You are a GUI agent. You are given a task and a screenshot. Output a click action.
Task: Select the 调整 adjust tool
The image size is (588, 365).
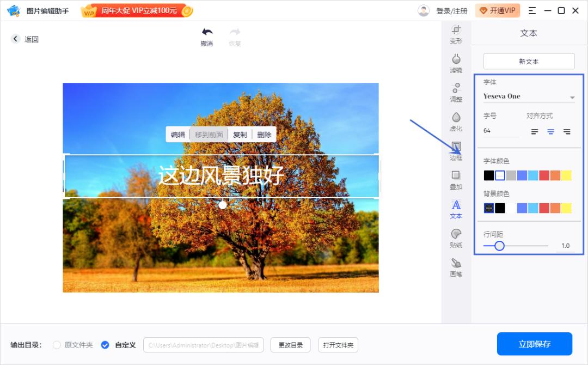click(x=456, y=92)
